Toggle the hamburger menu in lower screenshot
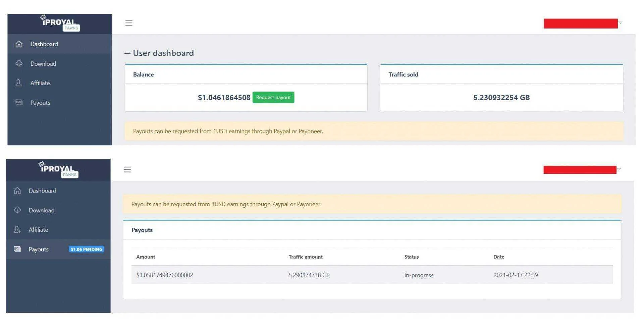 coord(127,169)
